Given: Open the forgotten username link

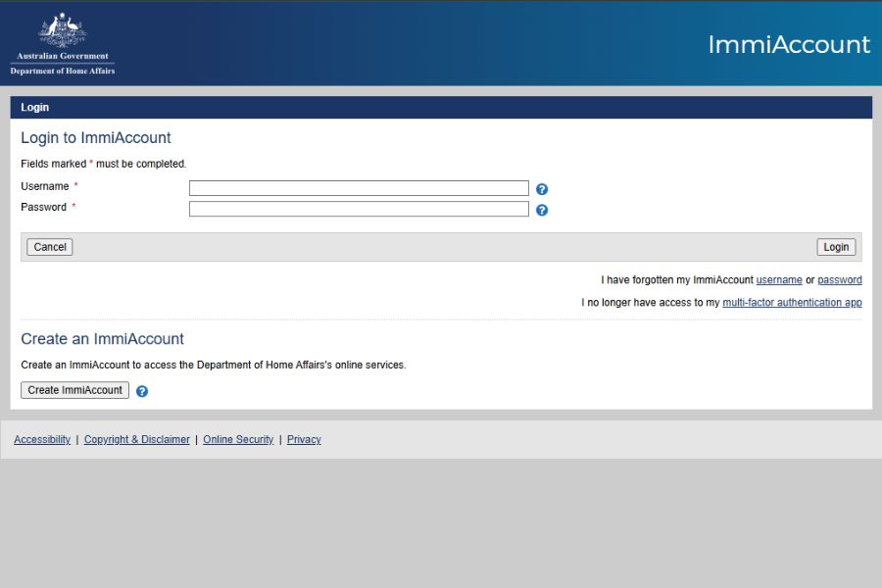Looking at the screenshot, I should (778, 280).
